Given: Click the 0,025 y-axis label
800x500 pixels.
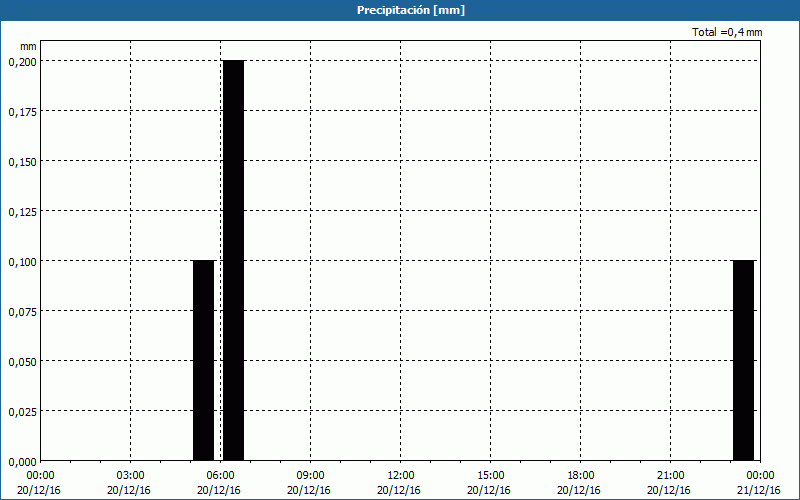Looking at the screenshot, I should coord(22,412).
